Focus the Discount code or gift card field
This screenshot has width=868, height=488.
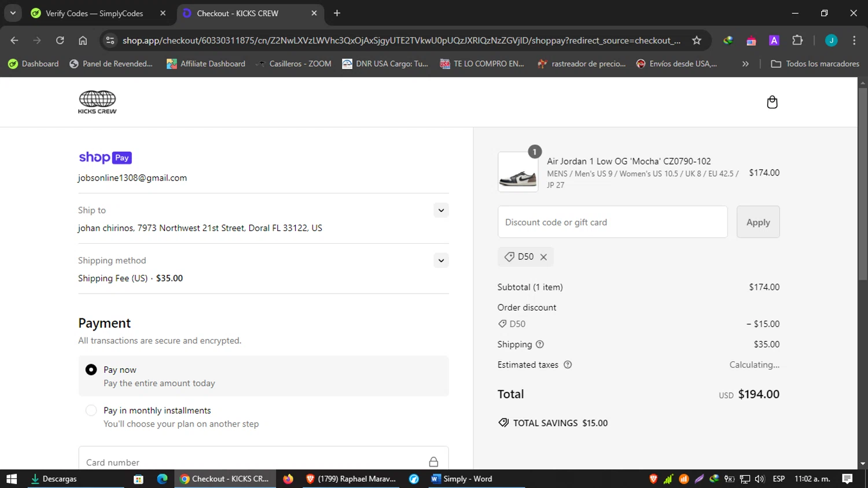(x=612, y=222)
